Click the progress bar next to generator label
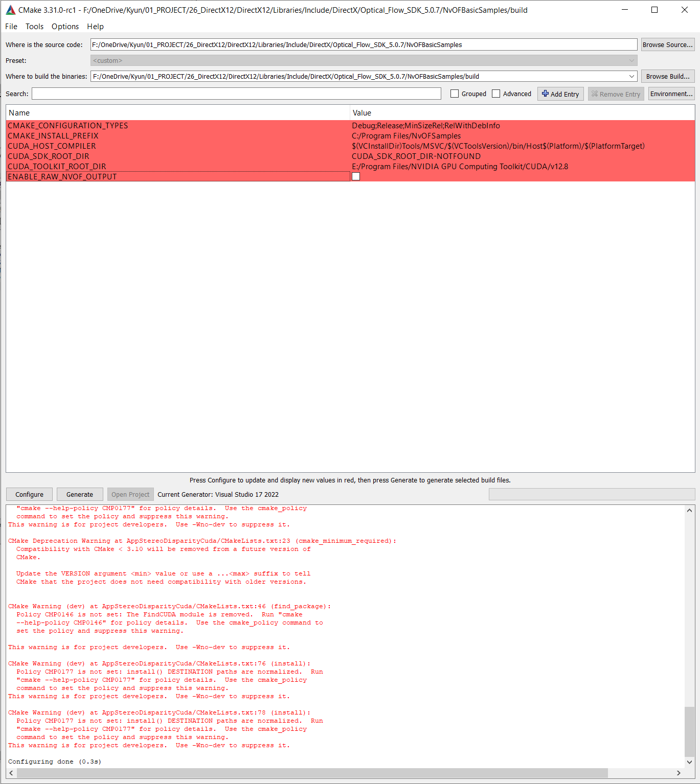Image resolution: width=700 pixels, height=784 pixels. (x=592, y=494)
